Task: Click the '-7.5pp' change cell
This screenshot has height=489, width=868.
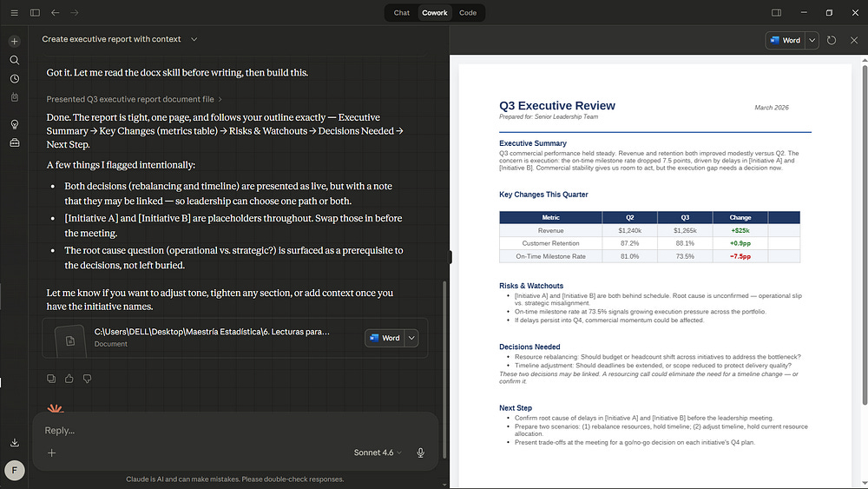Action: (x=740, y=256)
